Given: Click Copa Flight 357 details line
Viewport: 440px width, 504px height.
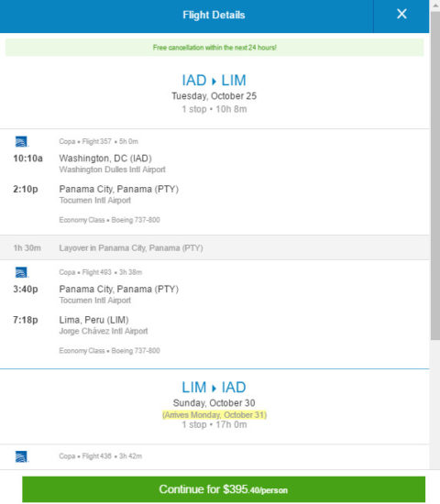Looking at the screenshot, I should click(98, 141).
